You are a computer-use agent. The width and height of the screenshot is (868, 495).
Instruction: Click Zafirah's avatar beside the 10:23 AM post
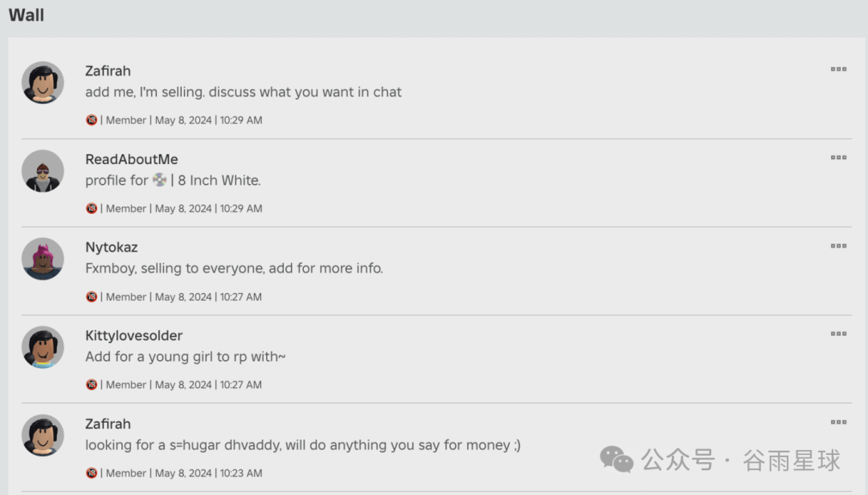[43, 436]
